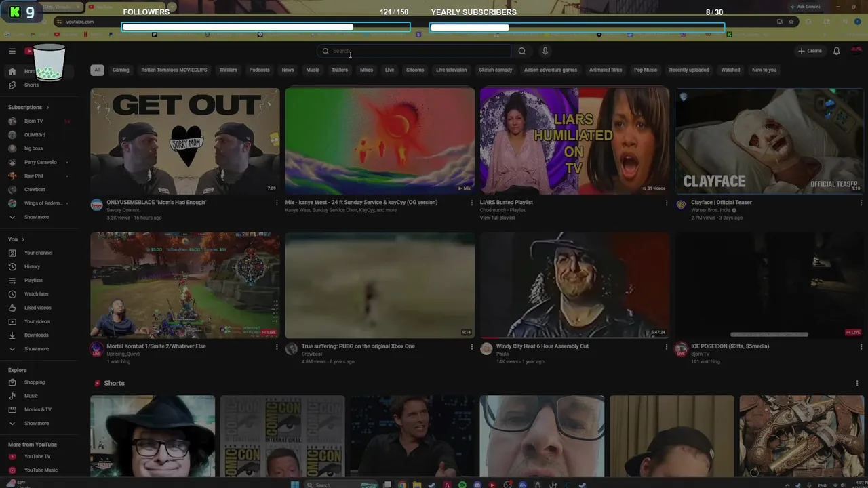Select the Sketch comedy chip
The height and width of the screenshot is (488, 868).
496,70
